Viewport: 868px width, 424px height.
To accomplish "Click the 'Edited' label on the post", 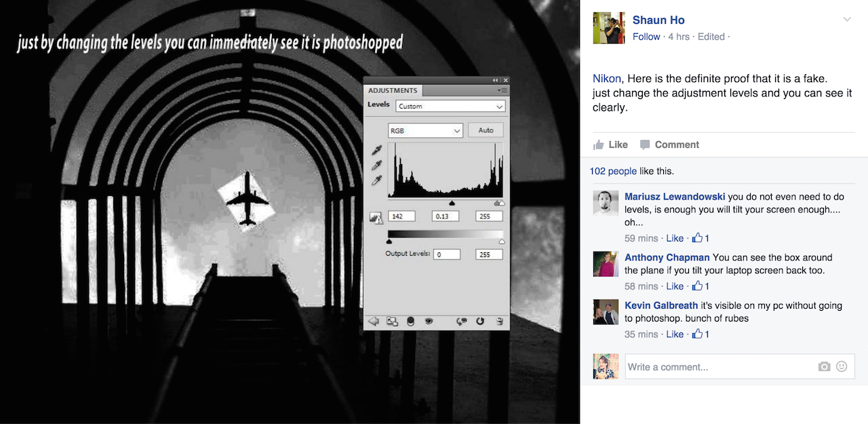I will click(x=711, y=37).
